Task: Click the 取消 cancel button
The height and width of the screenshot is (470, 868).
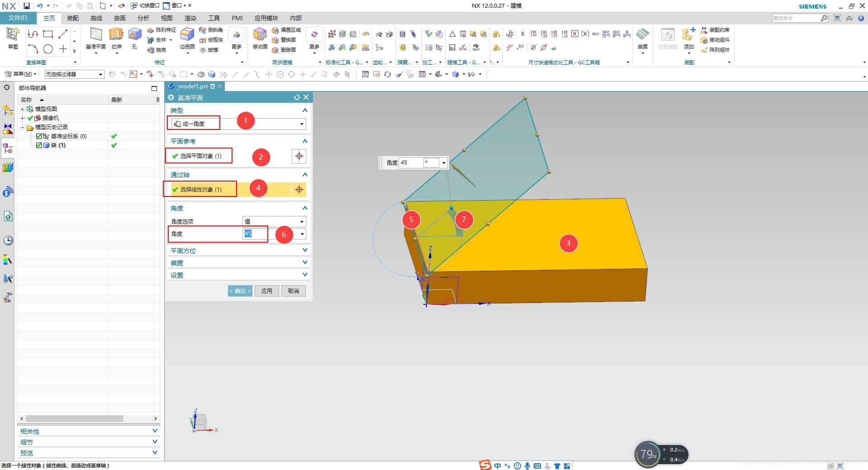Action: point(294,291)
